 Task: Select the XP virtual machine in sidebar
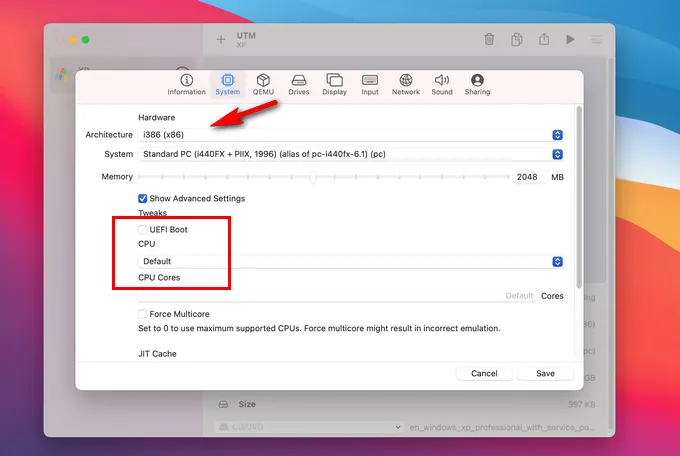click(x=124, y=75)
